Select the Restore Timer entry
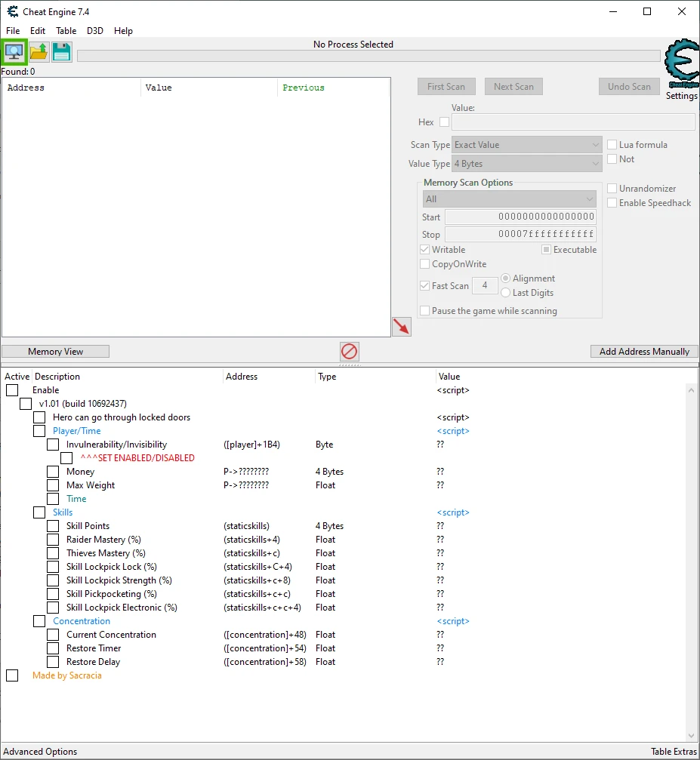The width and height of the screenshot is (700, 760). [344, 648]
